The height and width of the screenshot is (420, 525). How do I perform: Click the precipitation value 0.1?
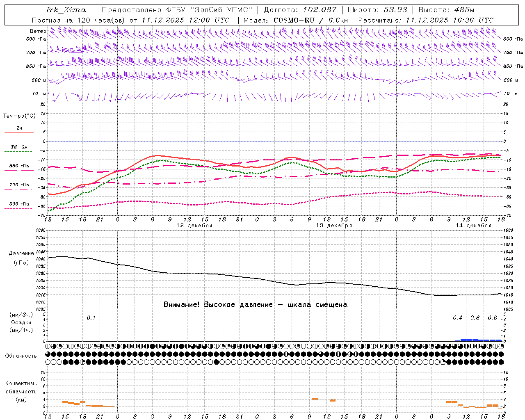coord(91,317)
